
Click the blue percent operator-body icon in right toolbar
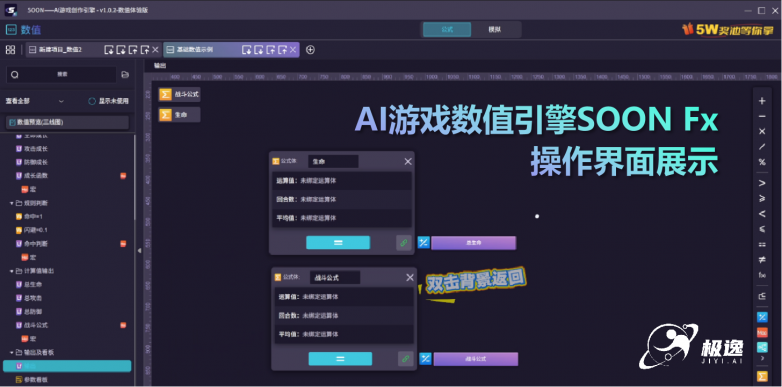click(762, 317)
